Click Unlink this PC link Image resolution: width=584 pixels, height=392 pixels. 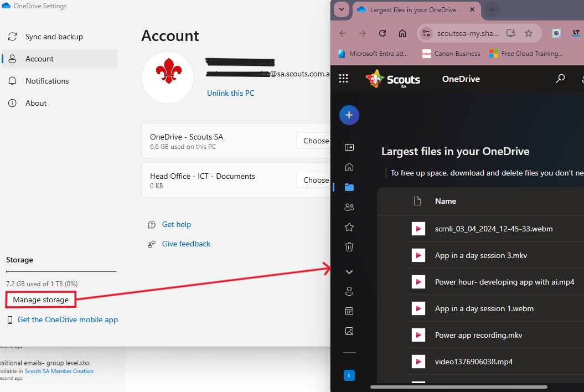[x=230, y=93]
